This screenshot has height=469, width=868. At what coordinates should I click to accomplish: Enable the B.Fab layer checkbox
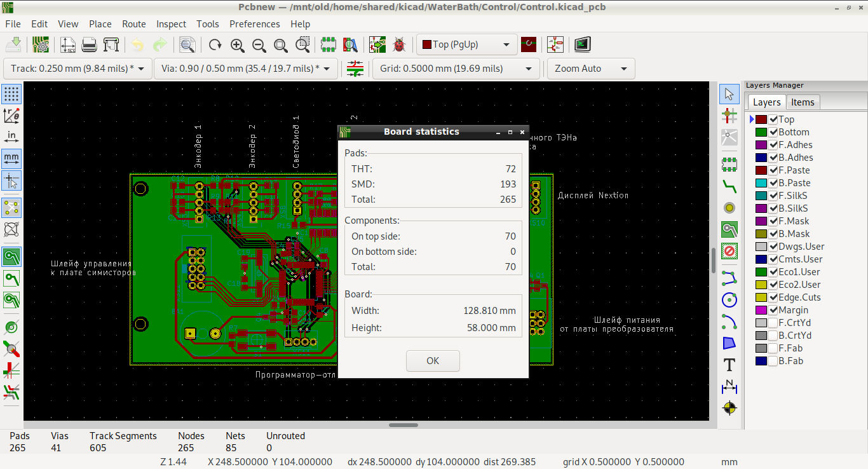[x=773, y=361]
